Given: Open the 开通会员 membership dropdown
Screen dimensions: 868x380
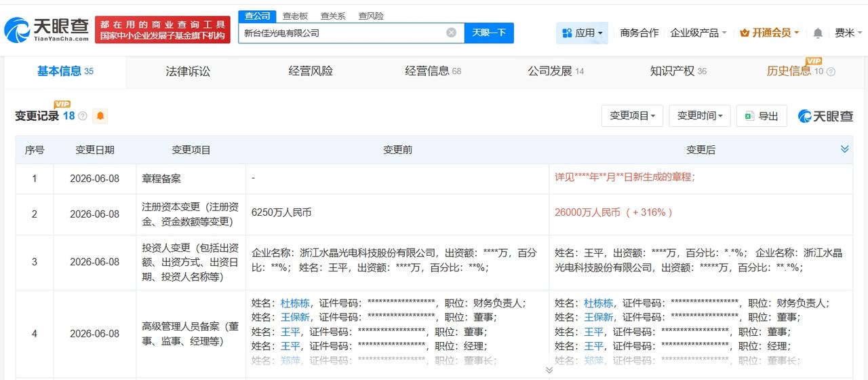Looking at the screenshot, I should (770, 33).
